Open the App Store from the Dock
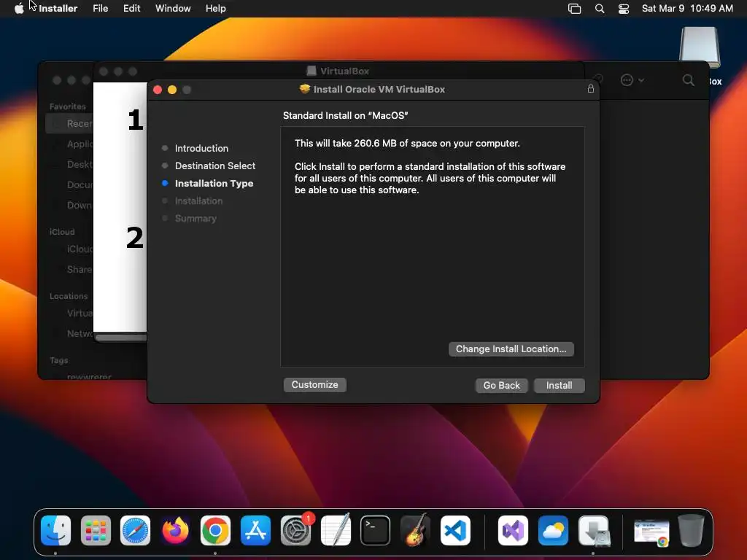 [x=255, y=531]
